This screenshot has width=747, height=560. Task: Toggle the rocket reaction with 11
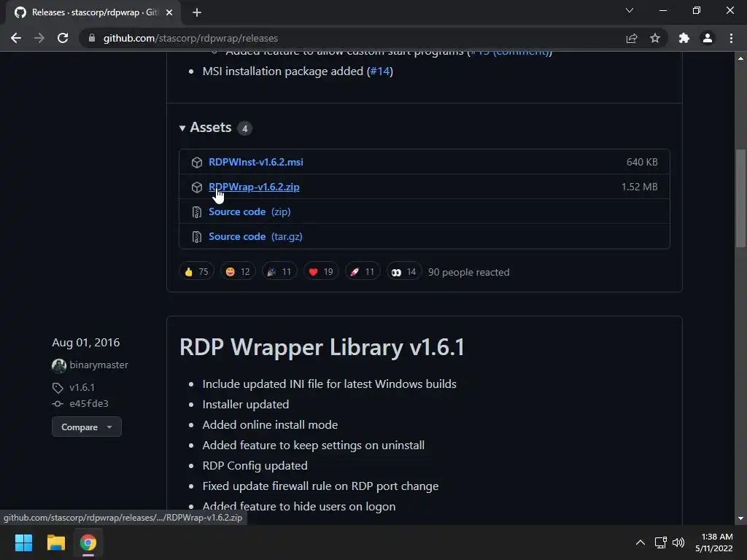(363, 272)
